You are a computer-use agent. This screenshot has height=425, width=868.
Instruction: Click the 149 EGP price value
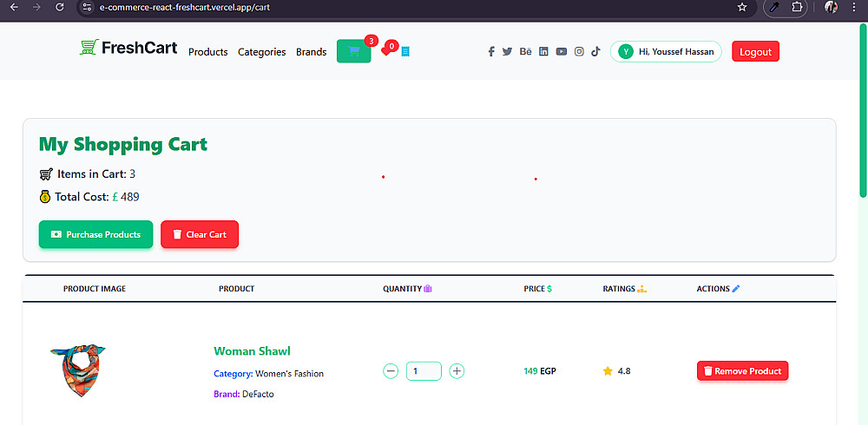tap(540, 370)
